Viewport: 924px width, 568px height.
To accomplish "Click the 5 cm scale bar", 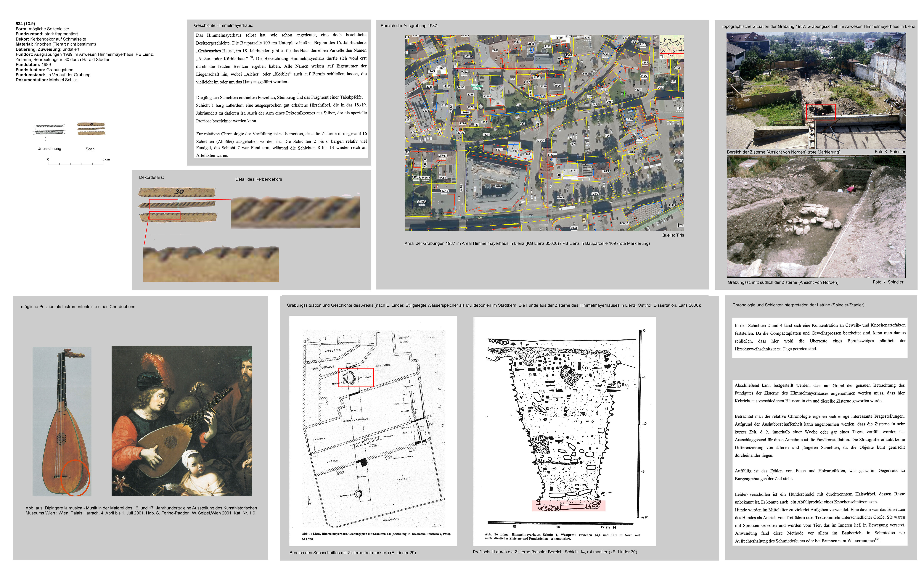I will 75,164.
